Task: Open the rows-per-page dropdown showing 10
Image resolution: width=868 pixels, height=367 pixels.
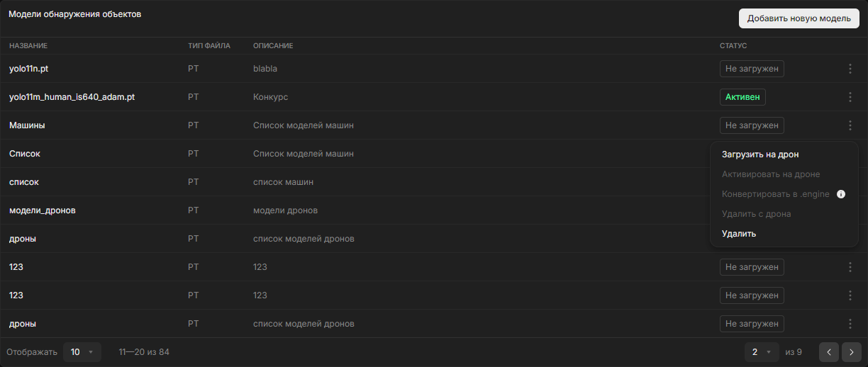Action: pos(82,352)
